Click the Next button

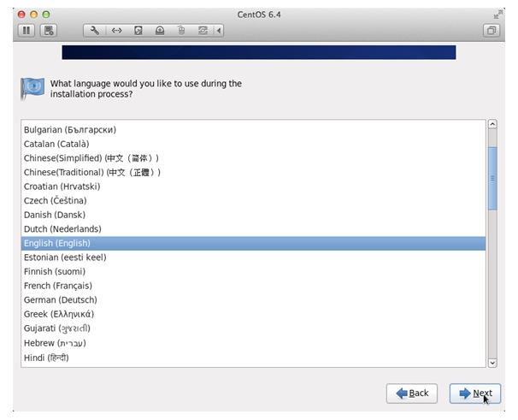click(x=475, y=393)
